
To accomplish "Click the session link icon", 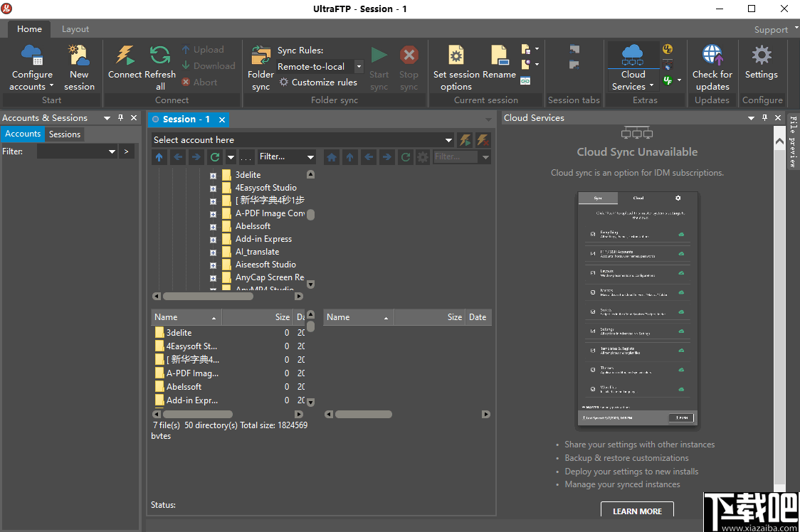I will (x=525, y=80).
